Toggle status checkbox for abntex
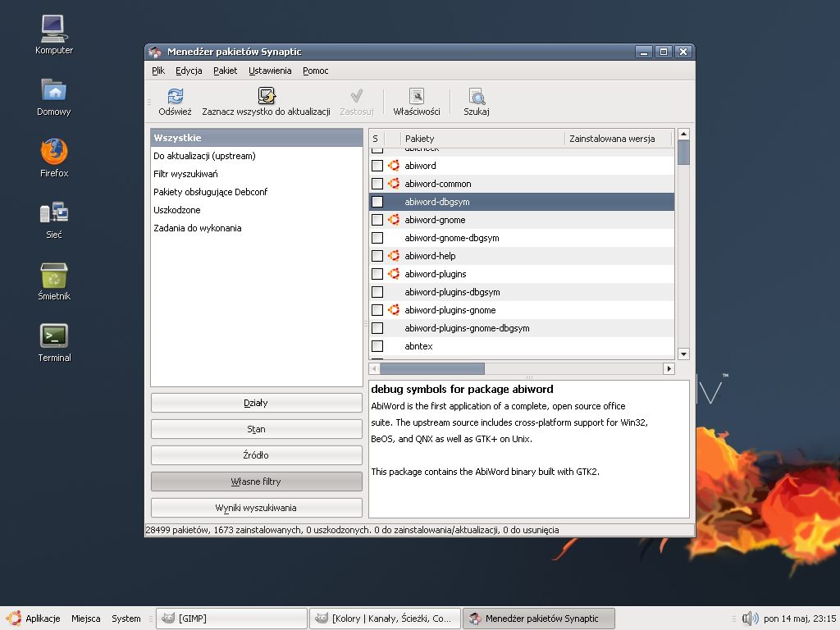The image size is (840, 630). (x=377, y=346)
